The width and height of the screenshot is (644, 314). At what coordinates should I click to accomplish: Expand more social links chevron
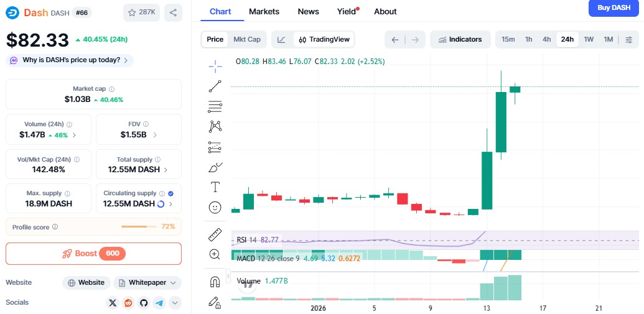(x=175, y=303)
